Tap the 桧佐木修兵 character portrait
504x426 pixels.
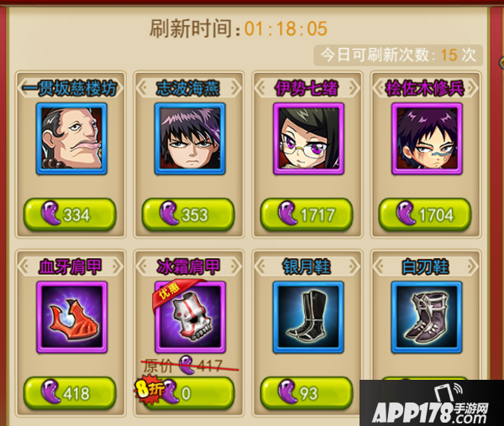point(427,139)
